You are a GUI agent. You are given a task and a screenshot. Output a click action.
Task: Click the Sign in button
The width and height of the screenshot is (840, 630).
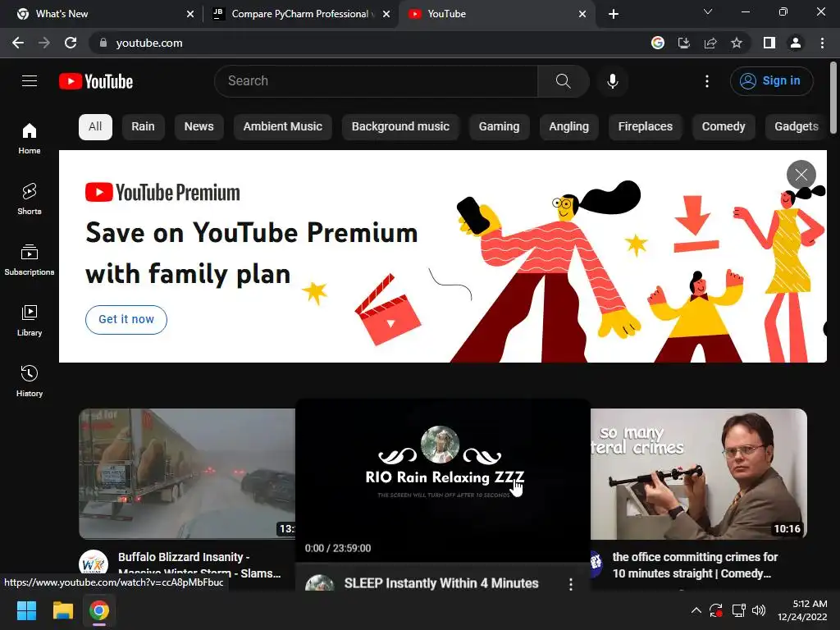[771, 81]
